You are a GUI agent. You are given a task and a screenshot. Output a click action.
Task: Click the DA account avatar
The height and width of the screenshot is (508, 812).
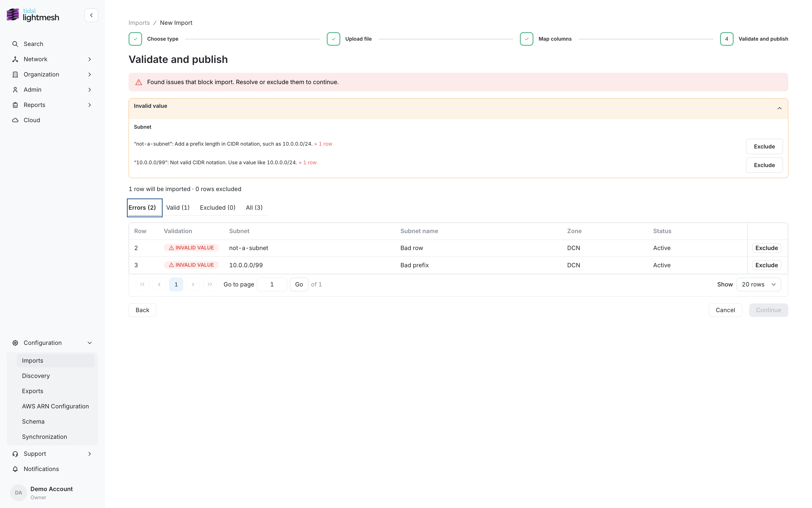pyautogui.click(x=18, y=492)
